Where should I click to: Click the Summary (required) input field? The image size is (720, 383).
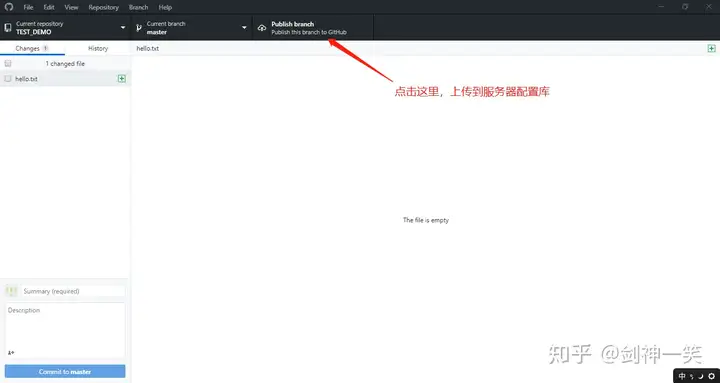tap(73, 291)
